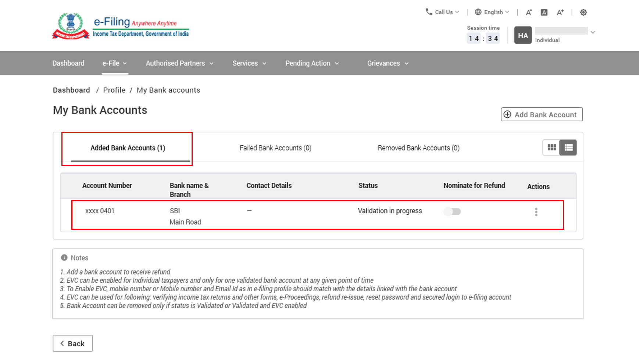This screenshot has height=364, width=639.
Task: Switch to grid card view
Action: 551,148
